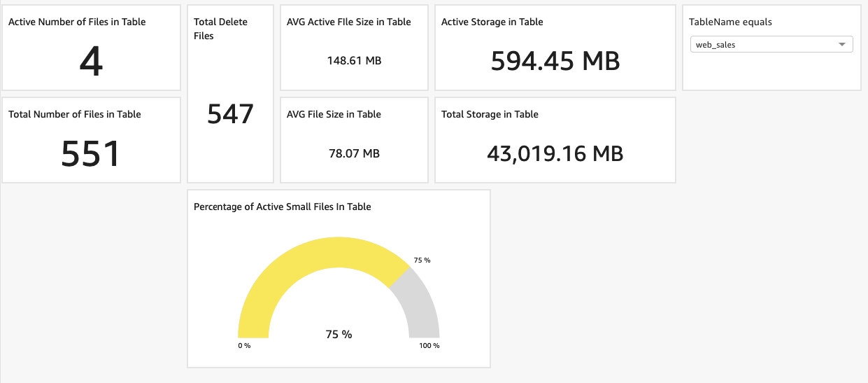Select the 43,019.16 MB total storage value
Screen dimensions: 868x383
coord(555,153)
